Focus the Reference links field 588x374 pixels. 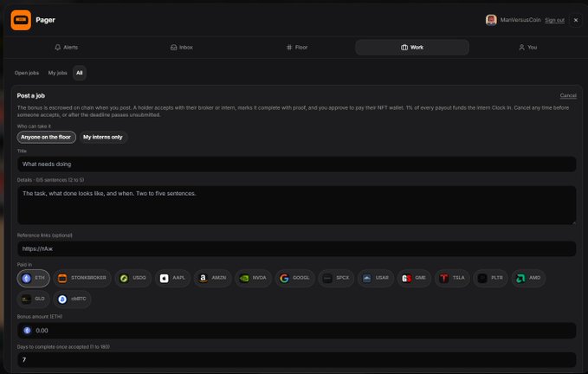pyautogui.click(x=297, y=248)
